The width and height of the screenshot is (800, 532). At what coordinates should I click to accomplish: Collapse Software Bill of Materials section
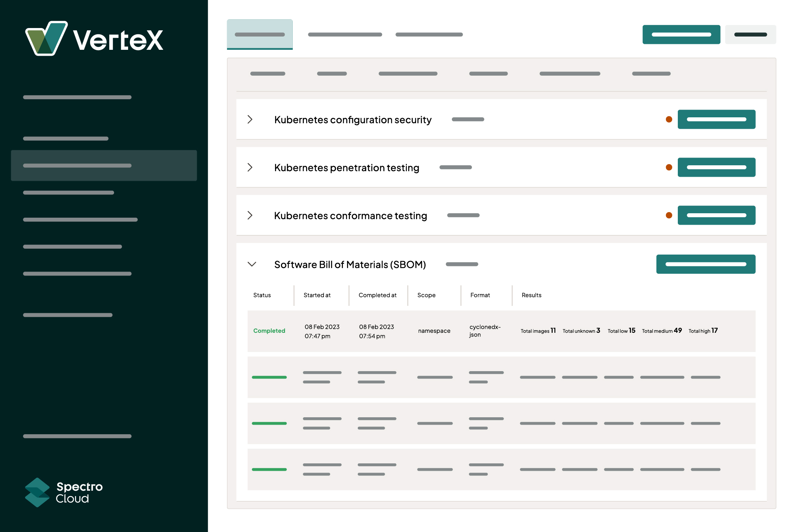tap(252, 264)
